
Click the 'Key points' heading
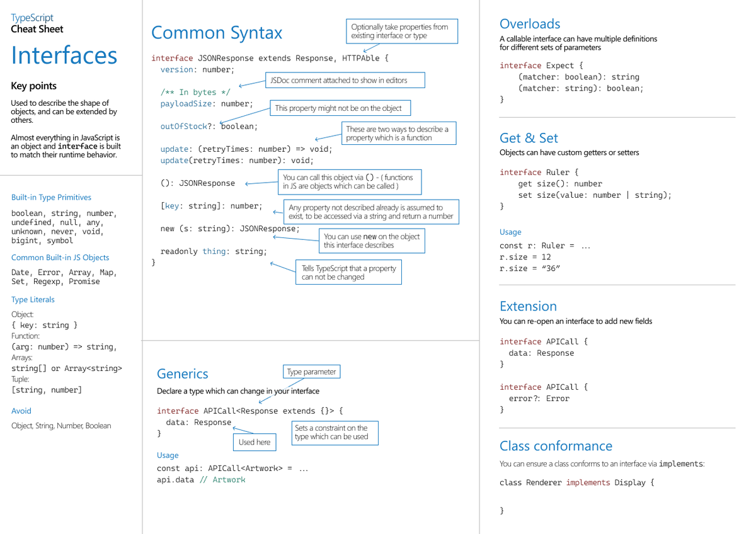(33, 86)
